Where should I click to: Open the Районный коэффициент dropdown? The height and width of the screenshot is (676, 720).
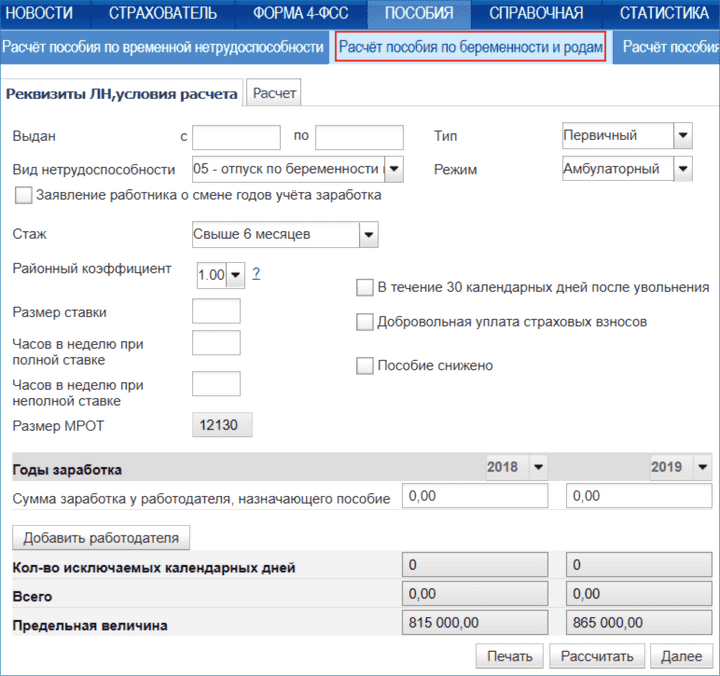pos(236,275)
